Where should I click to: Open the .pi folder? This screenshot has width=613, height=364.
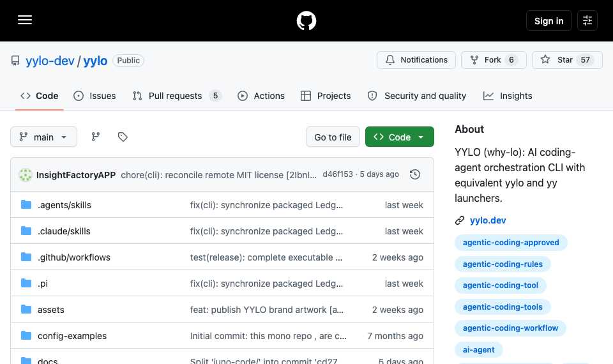tap(43, 284)
